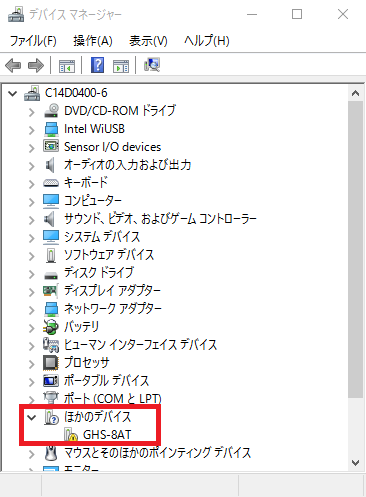
Task: Click the プロセッサ chip icon
Action: [51, 363]
